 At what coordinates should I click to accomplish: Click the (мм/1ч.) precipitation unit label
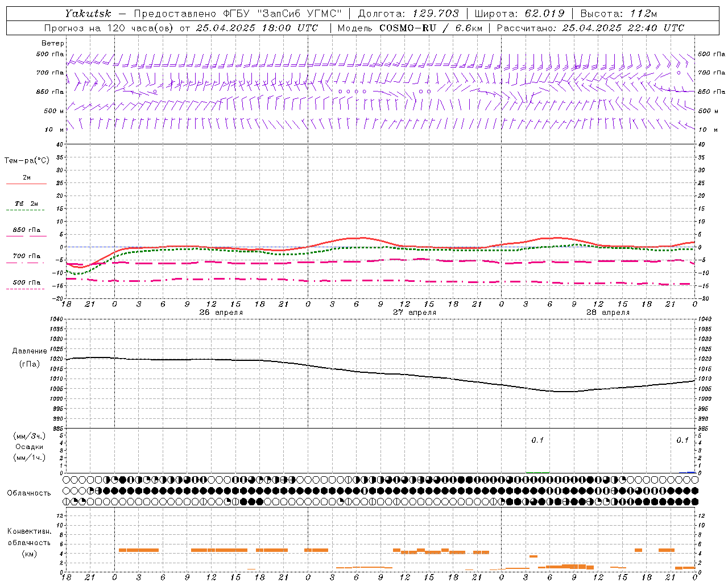tap(30, 458)
